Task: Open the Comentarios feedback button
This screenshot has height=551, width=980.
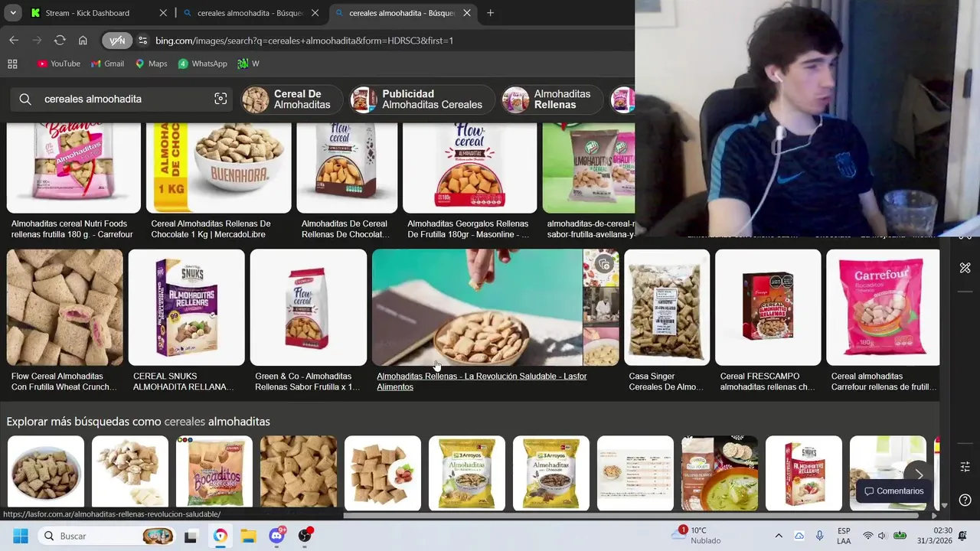Action: 894,491
